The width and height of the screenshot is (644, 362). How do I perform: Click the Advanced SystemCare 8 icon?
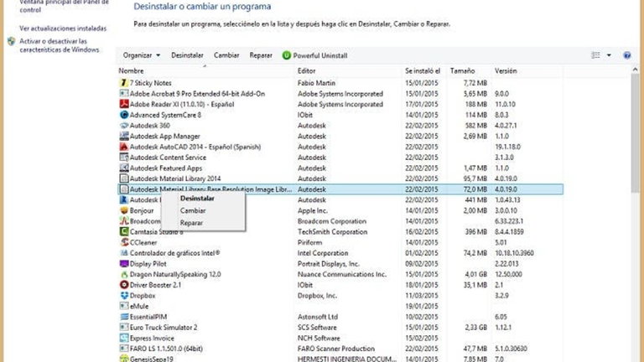pyautogui.click(x=123, y=115)
